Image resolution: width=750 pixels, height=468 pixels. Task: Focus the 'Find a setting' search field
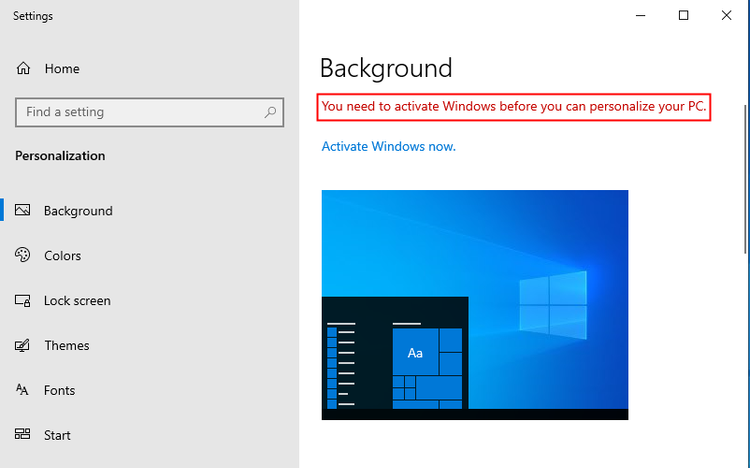(x=140, y=112)
